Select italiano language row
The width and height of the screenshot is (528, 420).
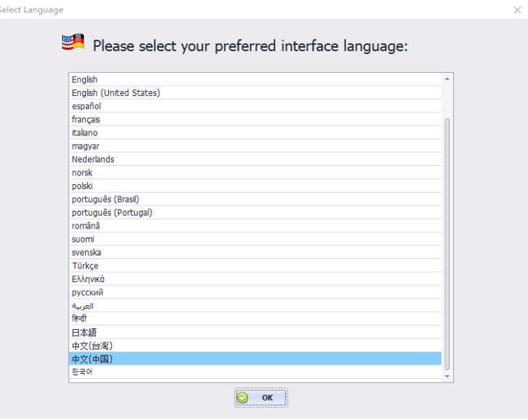coord(255,133)
